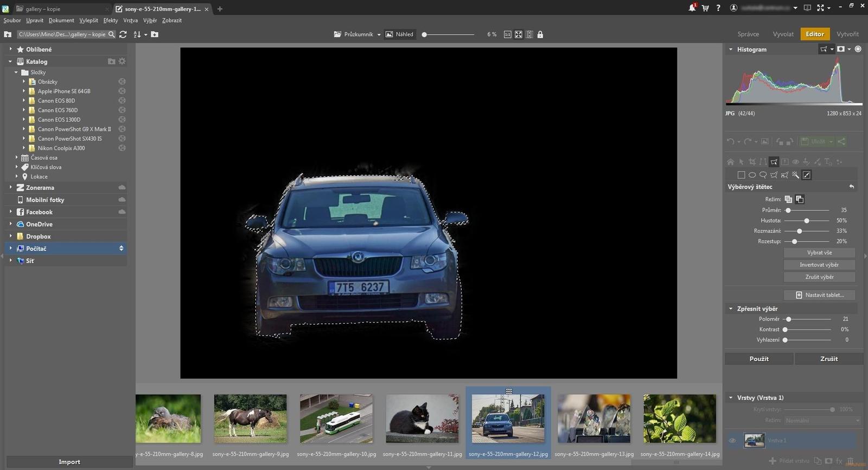Screen dimensions: 868x470
Task: Select the magnetic lasso tool
Action: click(784, 175)
